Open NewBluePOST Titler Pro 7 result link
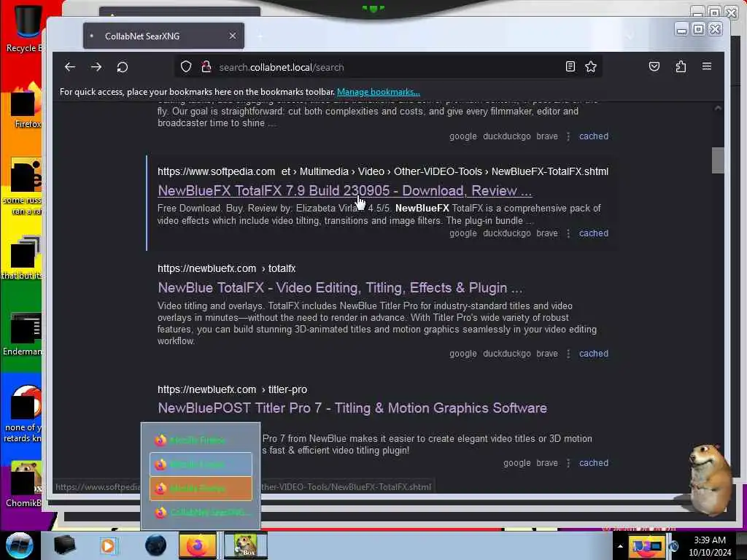Image resolution: width=747 pixels, height=560 pixels. 352,408
